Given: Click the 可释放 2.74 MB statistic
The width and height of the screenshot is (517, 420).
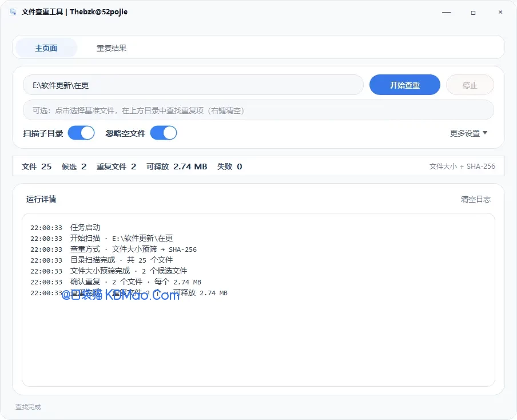Looking at the screenshot, I should [177, 167].
